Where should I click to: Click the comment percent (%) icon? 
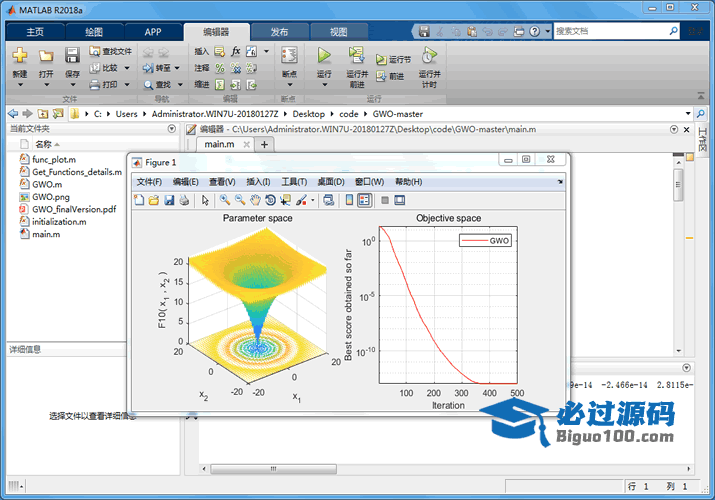click(220, 68)
